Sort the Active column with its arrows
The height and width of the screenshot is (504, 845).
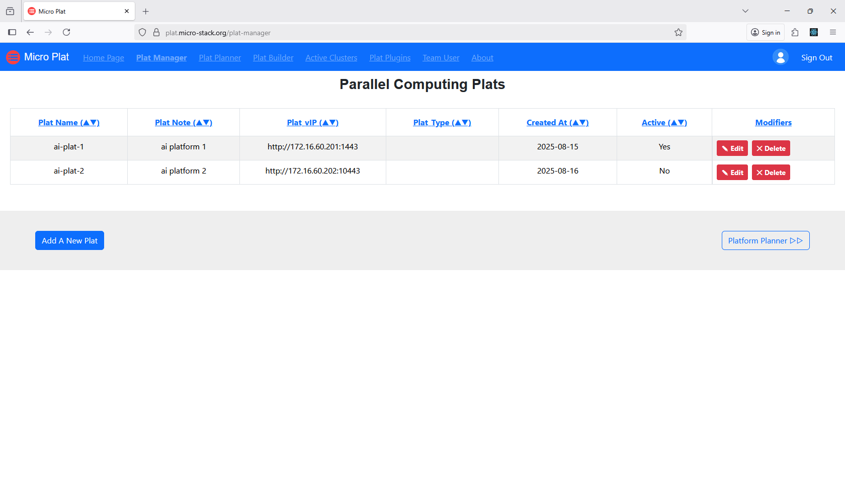[678, 122]
